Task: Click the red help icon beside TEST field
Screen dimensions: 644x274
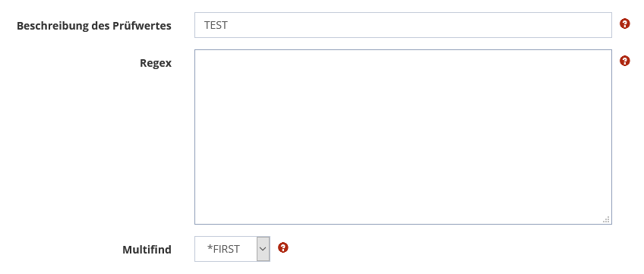Action: [624, 24]
